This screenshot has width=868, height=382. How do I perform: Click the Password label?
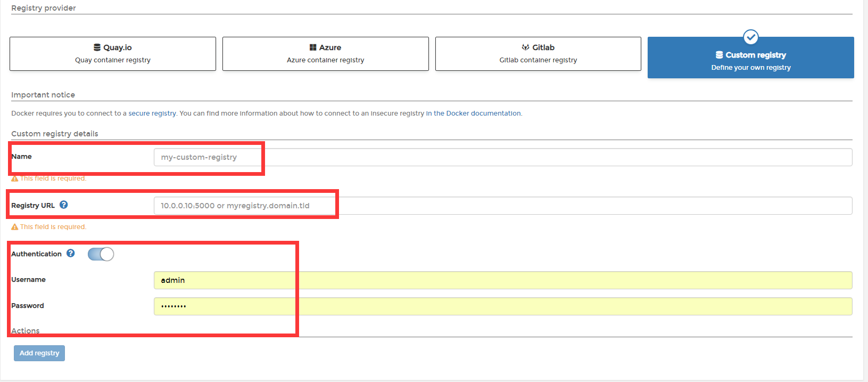pyautogui.click(x=28, y=306)
